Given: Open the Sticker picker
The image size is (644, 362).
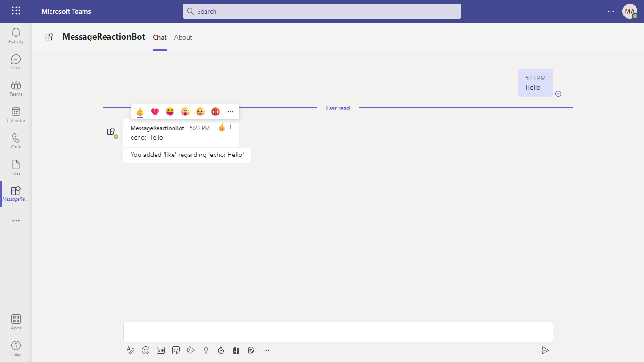Looking at the screenshot, I should pos(176,350).
